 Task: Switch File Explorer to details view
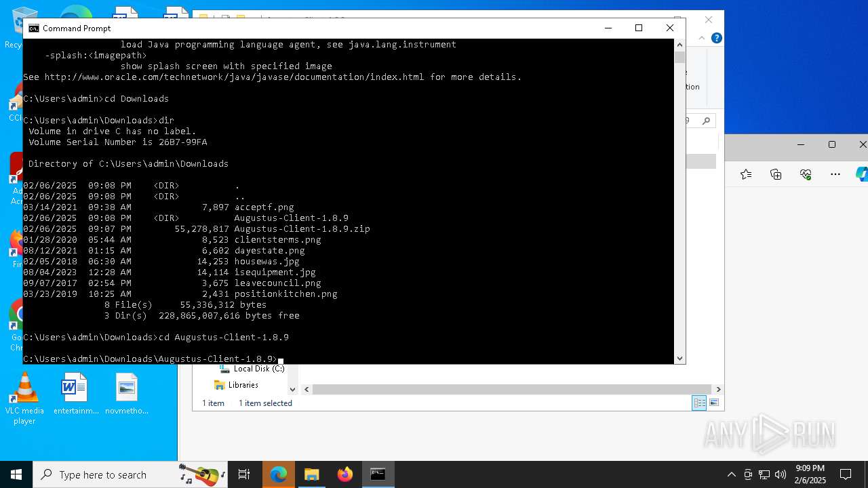(698, 403)
